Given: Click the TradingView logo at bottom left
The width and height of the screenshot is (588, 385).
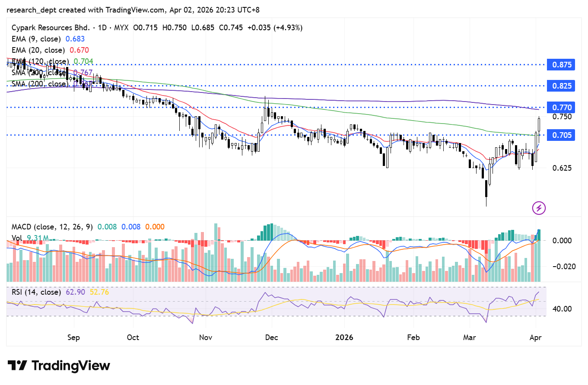Looking at the screenshot, I should (x=59, y=366).
